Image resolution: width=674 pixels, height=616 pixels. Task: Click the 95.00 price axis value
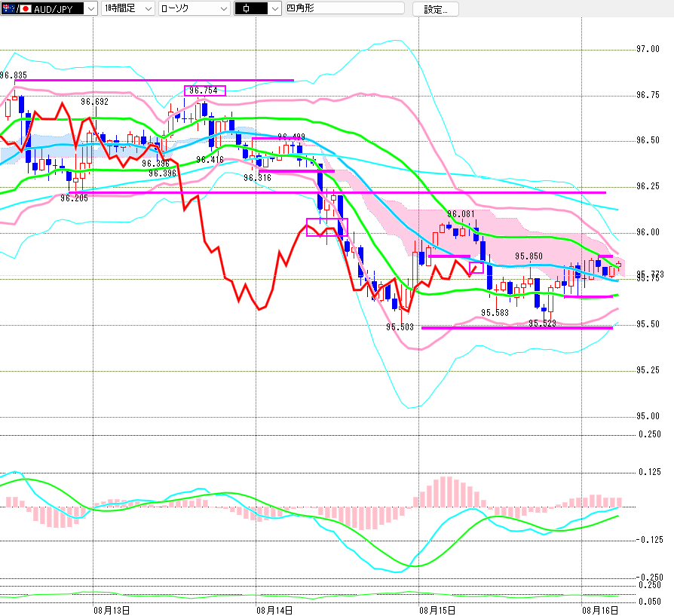[x=648, y=416]
